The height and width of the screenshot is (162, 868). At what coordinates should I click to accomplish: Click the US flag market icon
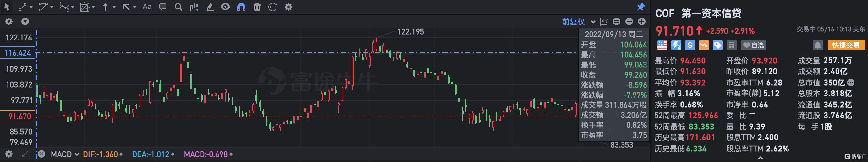point(662,45)
